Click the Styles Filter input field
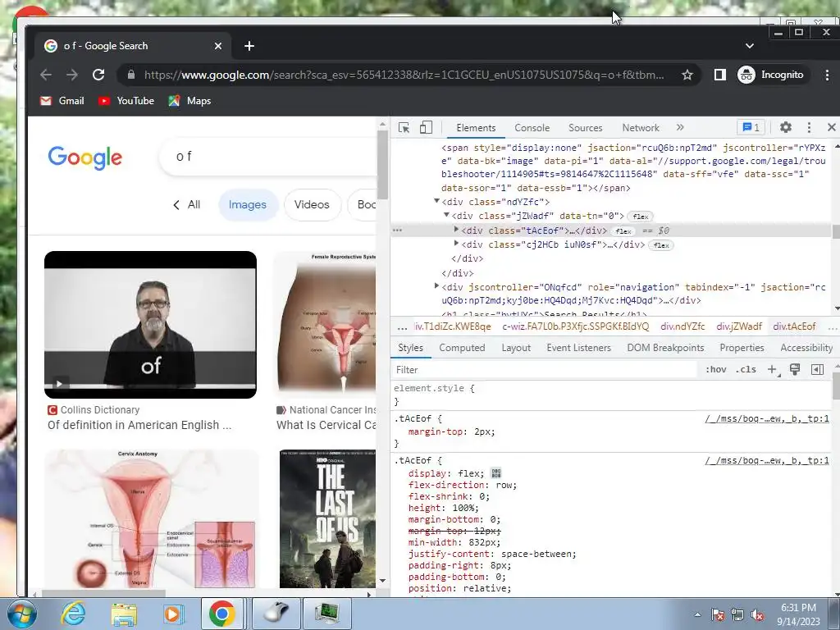840x630 pixels. tap(544, 370)
